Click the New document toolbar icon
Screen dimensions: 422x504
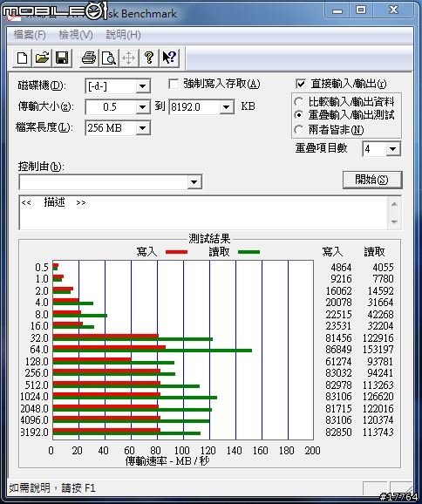(x=22, y=58)
